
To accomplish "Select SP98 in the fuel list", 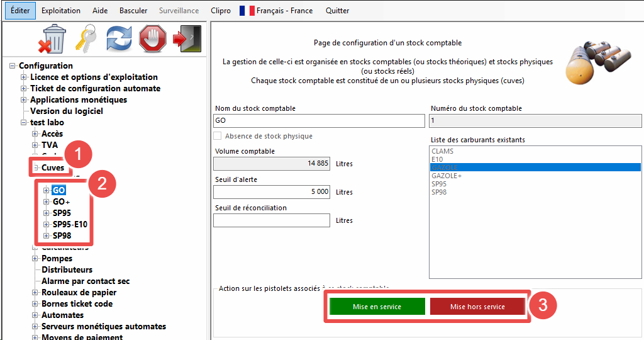I will coord(439,192).
